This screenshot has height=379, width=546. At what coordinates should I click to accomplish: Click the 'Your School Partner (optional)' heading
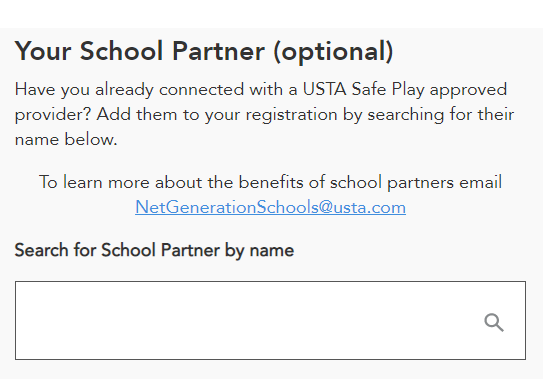pos(204,51)
